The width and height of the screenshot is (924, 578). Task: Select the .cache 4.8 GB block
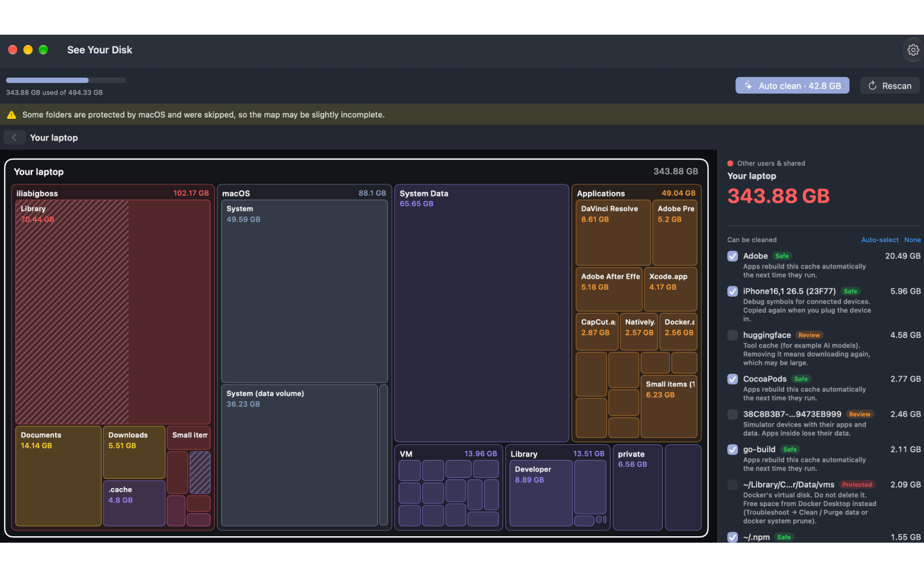[x=134, y=504]
